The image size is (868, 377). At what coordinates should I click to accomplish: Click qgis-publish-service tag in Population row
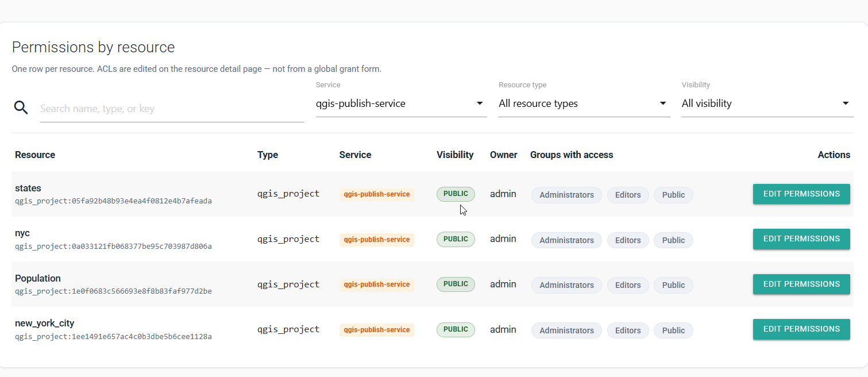pos(377,284)
